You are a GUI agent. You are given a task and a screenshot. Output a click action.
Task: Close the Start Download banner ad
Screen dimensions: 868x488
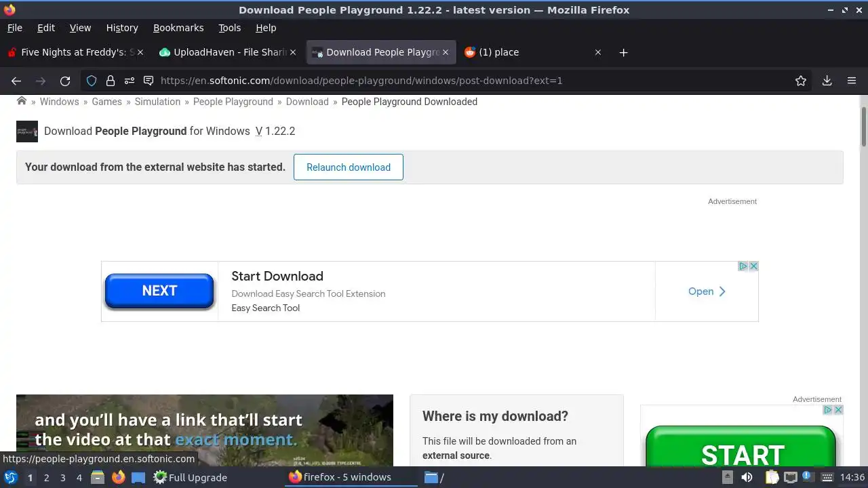tap(753, 266)
